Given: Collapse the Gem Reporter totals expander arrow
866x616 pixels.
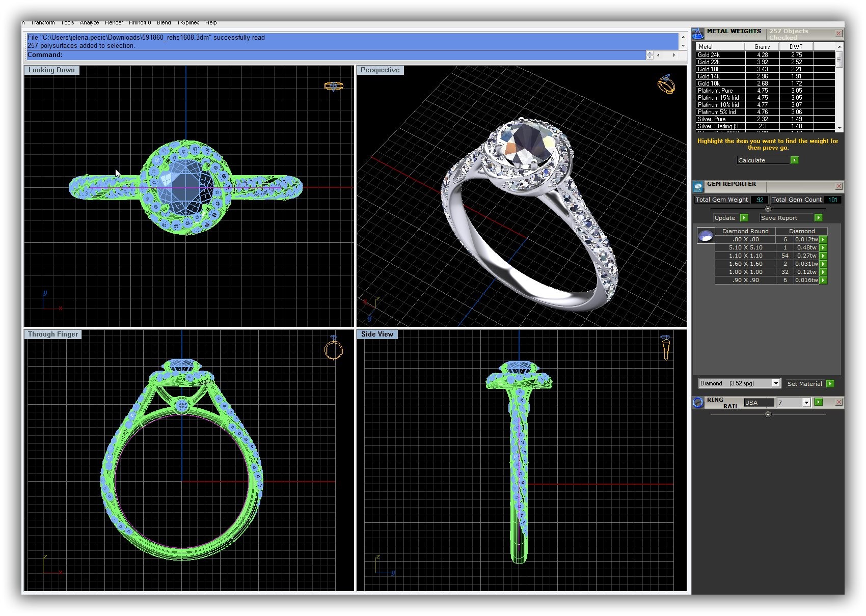Looking at the screenshot, I should 768,209.
